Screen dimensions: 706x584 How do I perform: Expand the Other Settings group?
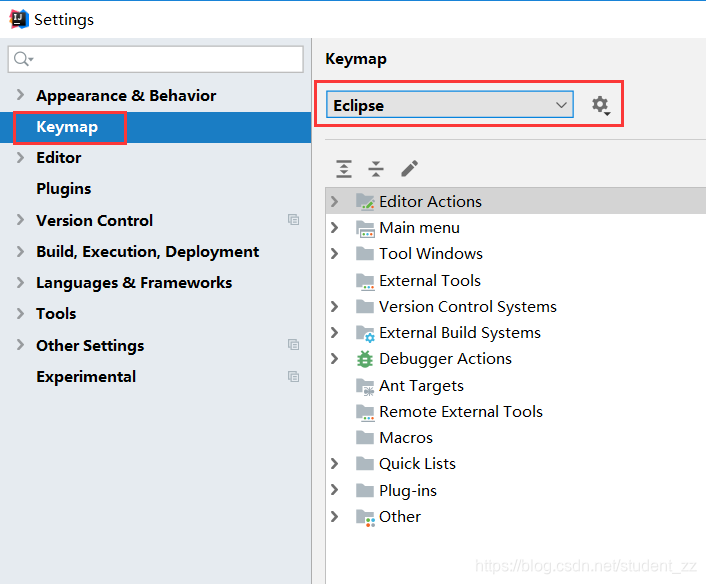coord(20,345)
